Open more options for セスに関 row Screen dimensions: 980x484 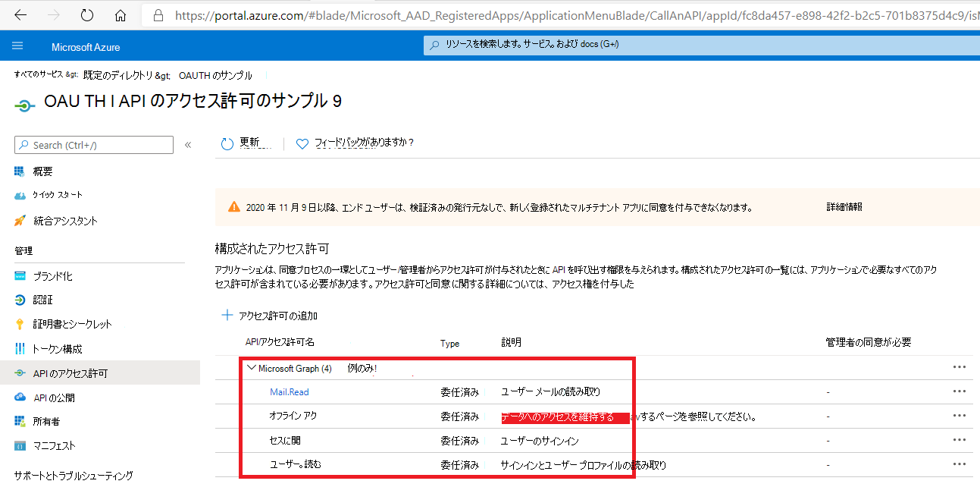[960, 440]
